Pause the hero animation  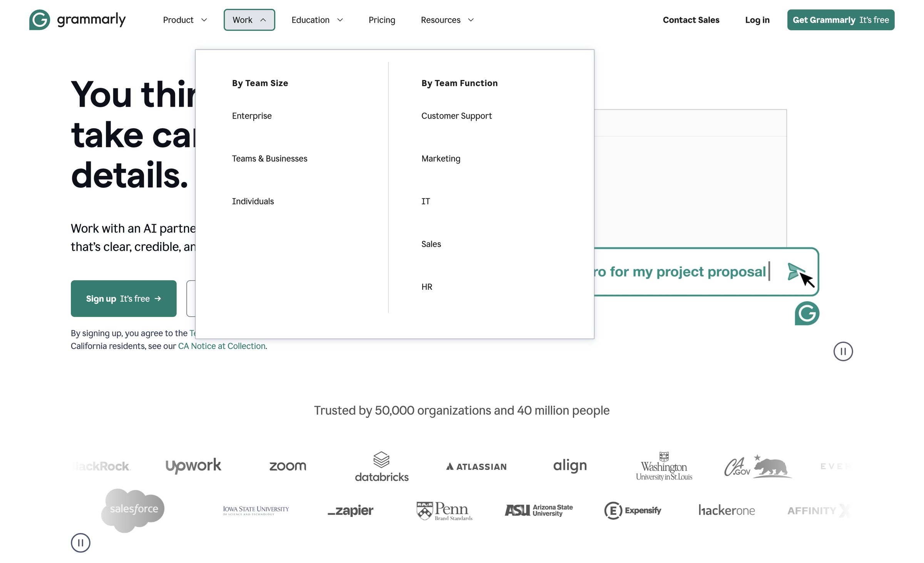[843, 351]
